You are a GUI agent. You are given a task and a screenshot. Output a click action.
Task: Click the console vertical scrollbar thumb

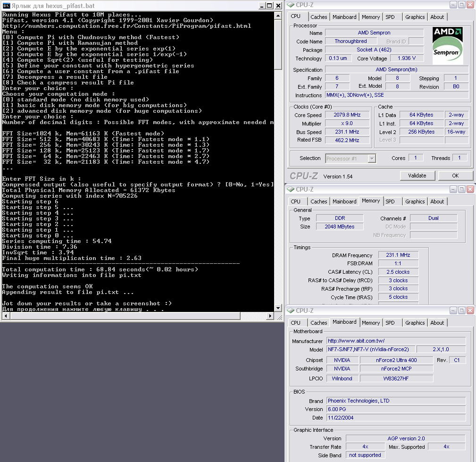point(278,44)
